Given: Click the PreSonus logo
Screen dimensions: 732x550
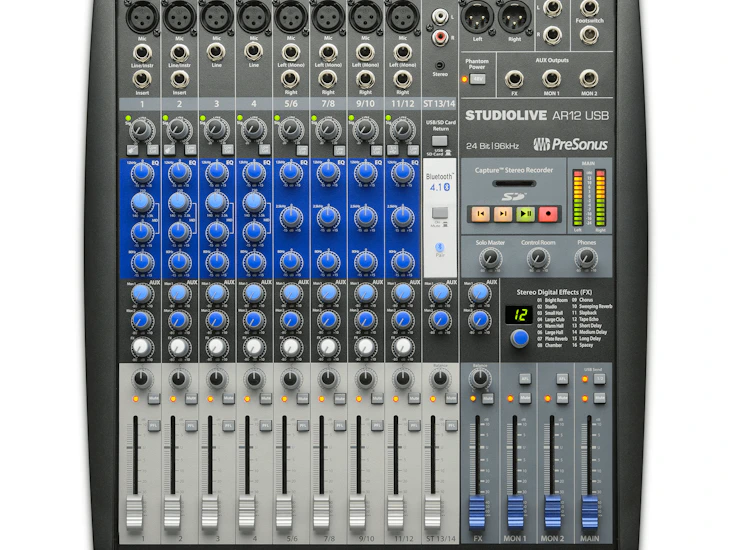Looking at the screenshot, I should tap(570, 144).
